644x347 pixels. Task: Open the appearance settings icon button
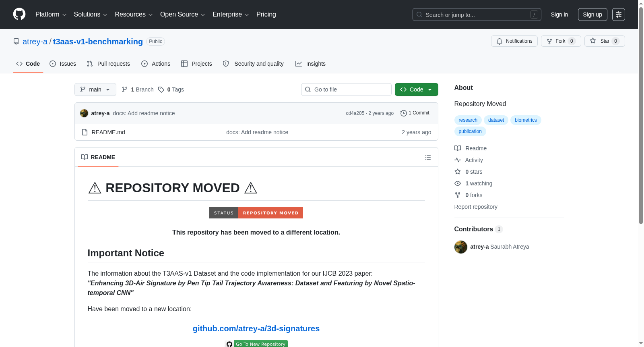click(x=619, y=15)
